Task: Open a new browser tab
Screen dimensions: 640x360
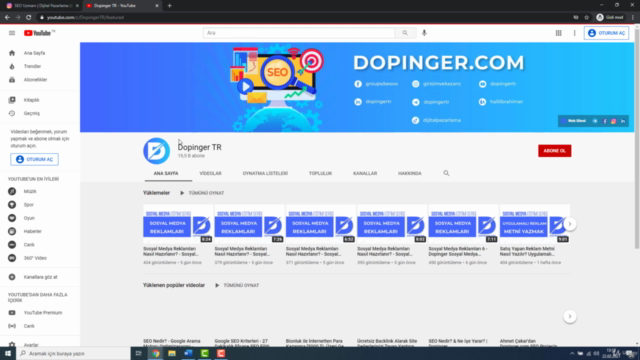Action: (x=169, y=6)
